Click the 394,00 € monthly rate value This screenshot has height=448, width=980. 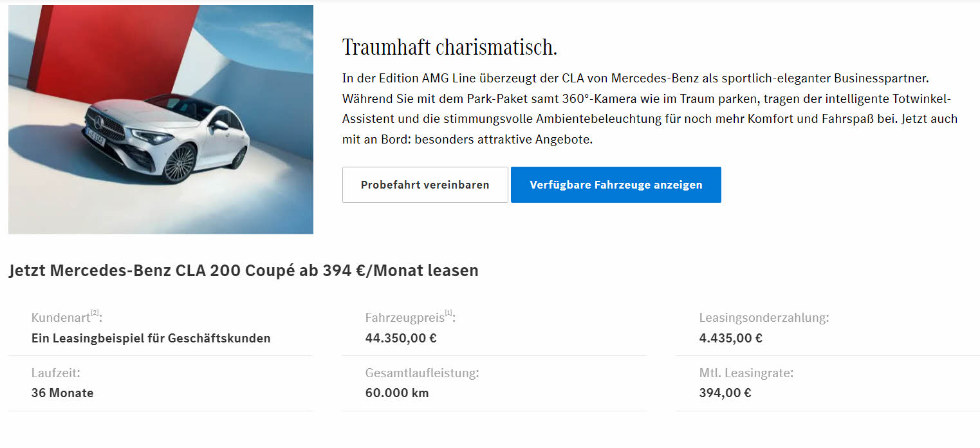click(725, 393)
